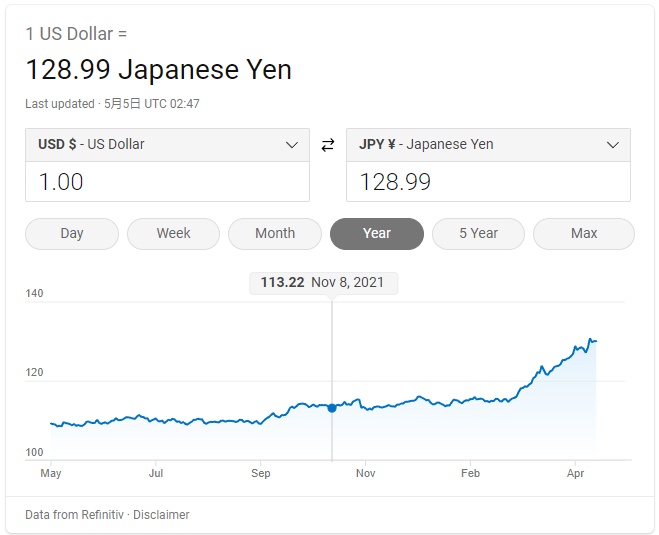
Task: Click the 128.99 Japanese Yen heading
Action: [x=158, y=70]
